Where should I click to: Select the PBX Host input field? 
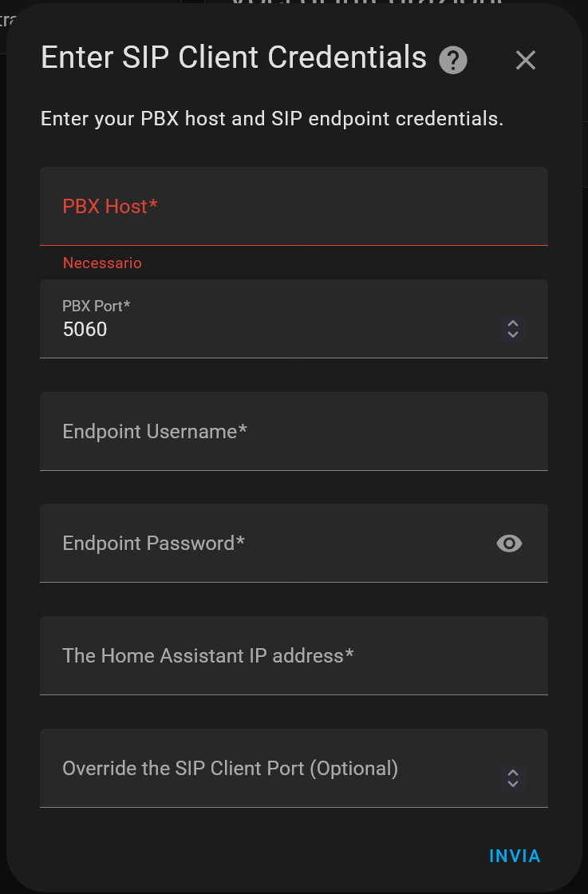(239, 206)
